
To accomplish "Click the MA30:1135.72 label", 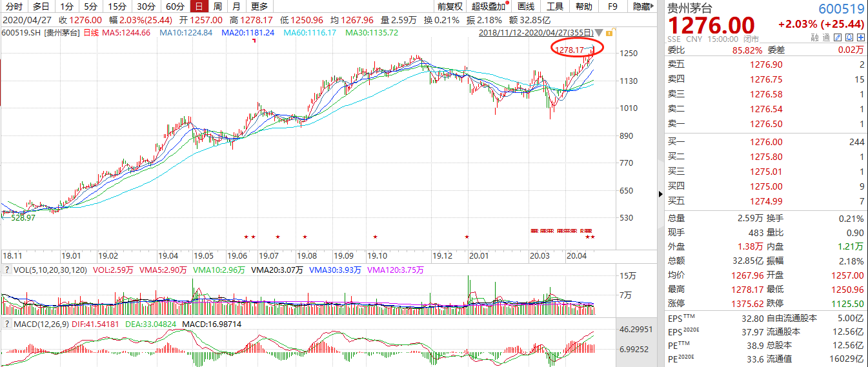I will [372, 32].
